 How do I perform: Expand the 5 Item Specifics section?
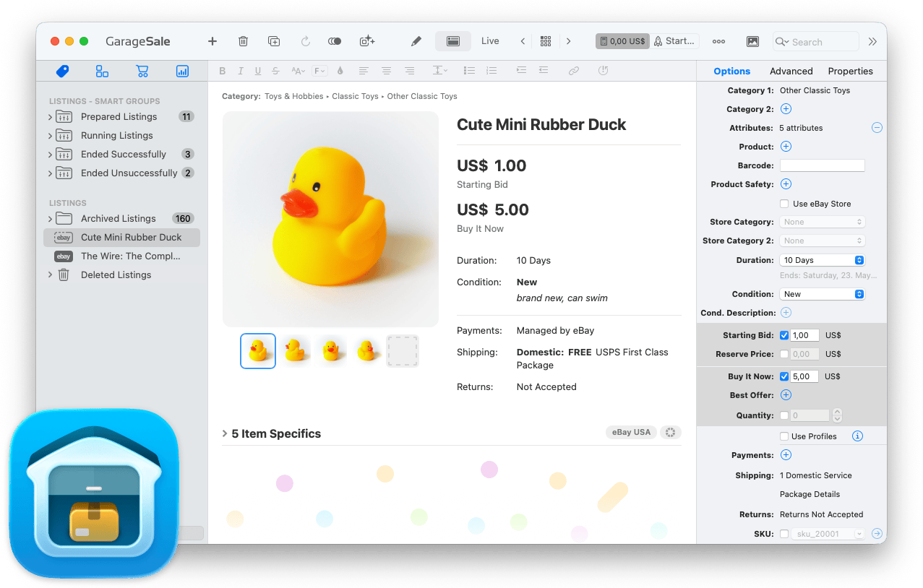(225, 433)
